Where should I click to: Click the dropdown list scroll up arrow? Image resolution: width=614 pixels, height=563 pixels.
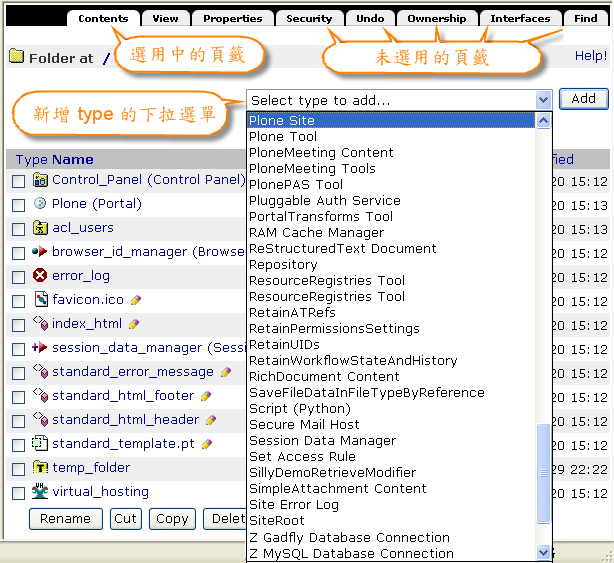coord(544,121)
